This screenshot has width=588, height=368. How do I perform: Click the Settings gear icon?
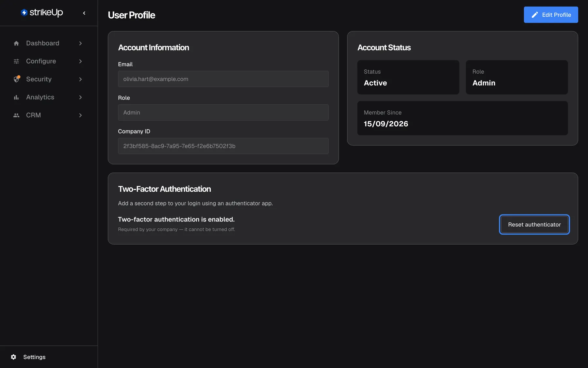click(13, 357)
